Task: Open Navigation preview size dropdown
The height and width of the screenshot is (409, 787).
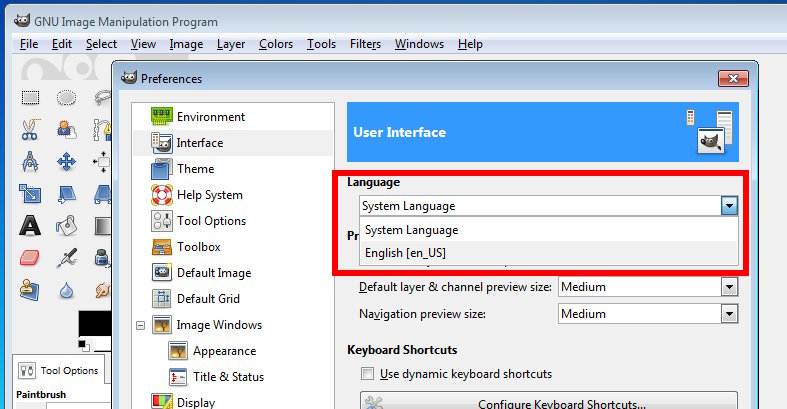Action: 648,314
